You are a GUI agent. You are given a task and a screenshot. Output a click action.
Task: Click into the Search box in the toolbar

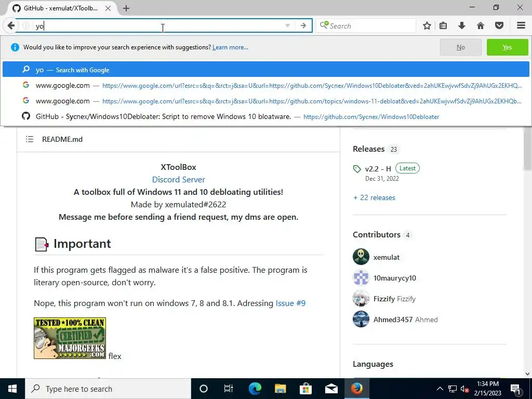tap(366, 26)
